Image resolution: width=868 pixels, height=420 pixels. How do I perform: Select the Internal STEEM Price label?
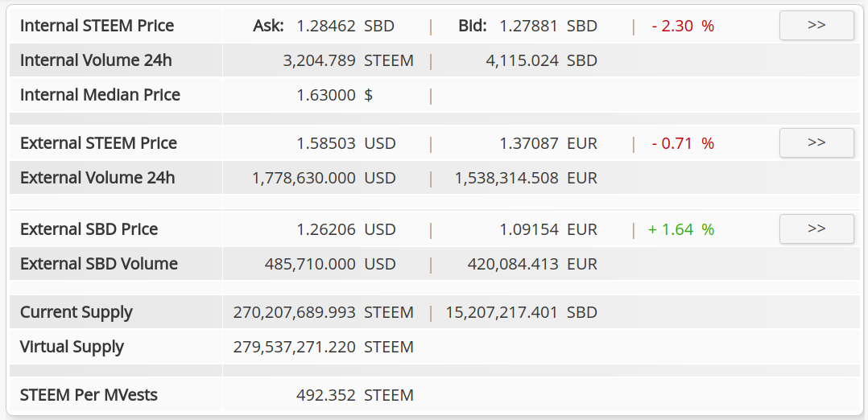click(97, 26)
